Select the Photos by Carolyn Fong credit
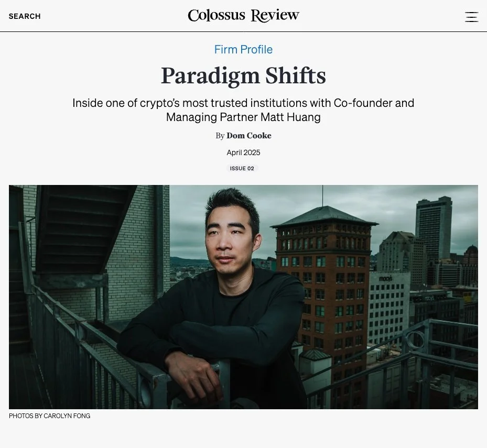 tap(50, 416)
